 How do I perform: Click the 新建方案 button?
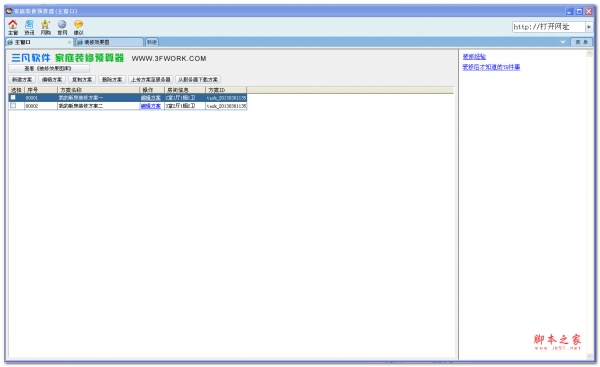click(22, 80)
